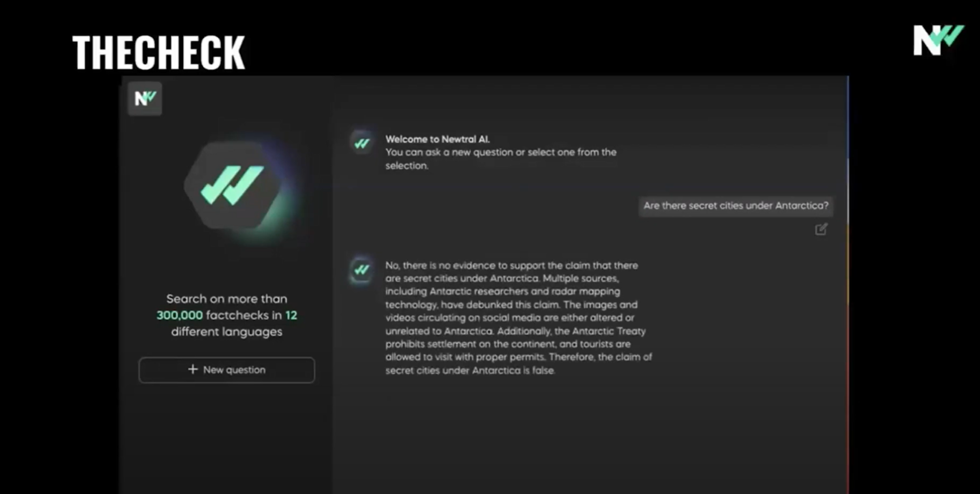Screen dimensions: 980x494
Task: Click the colored vertical bar on right edge
Action: pyautogui.click(x=848, y=287)
